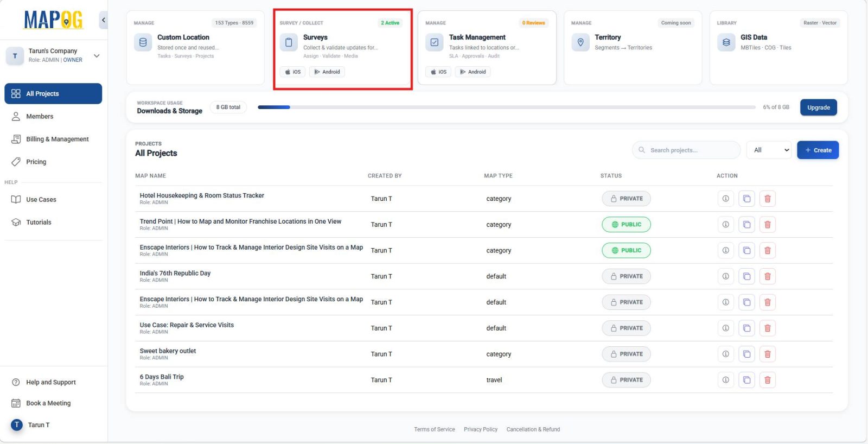Viewport: 868px width, 444px height.
Task: Open Sweet bakery outlet project
Action: click(x=168, y=351)
